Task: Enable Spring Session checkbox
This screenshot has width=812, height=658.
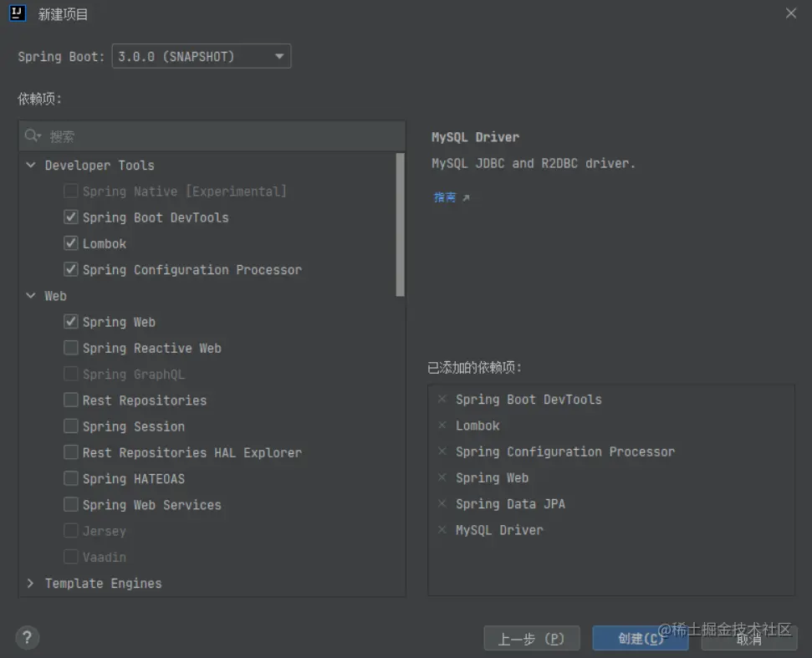Action: pyautogui.click(x=71, y=426)
